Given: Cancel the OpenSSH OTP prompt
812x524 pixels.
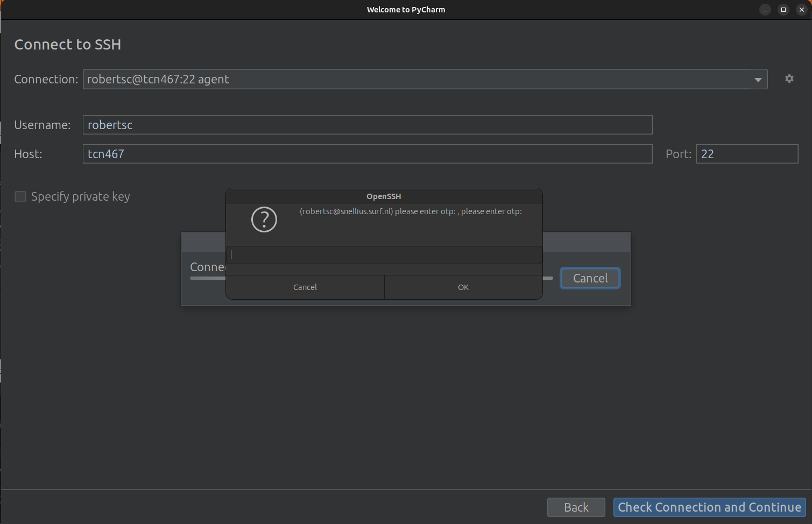Looking at the screenshot, I should click(x=305, y=287).
